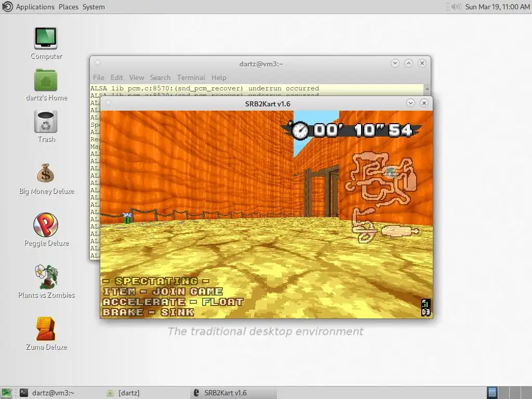Image resolution: width=532 pixels, height=399 pixels.
Task: Open dartz's Home folder icon
Action: [x=46, y=85]
